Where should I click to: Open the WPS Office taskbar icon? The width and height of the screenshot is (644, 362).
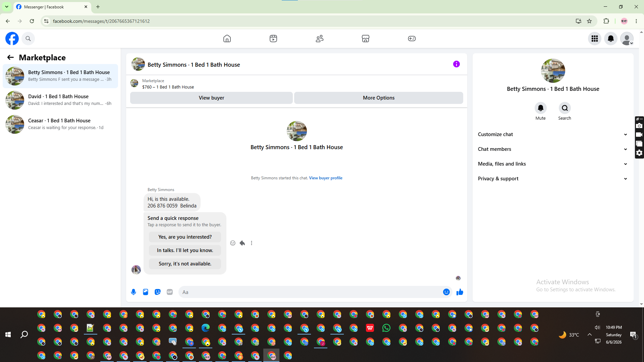[370, 328]
